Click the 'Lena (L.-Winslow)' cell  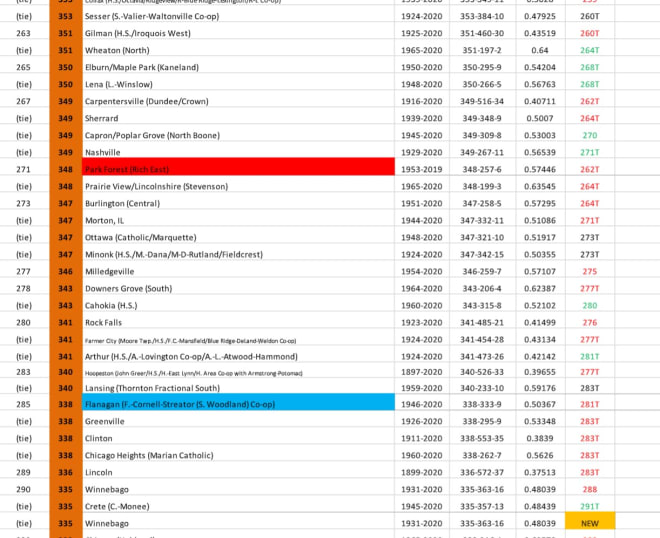pyautogui.click(x=238, y=85)
